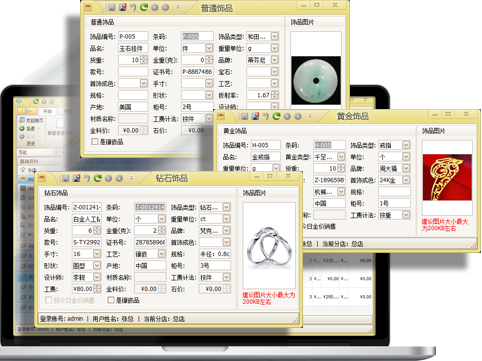Click second gray round icon in 黄金饰品 toolbar

pos(298,116)
